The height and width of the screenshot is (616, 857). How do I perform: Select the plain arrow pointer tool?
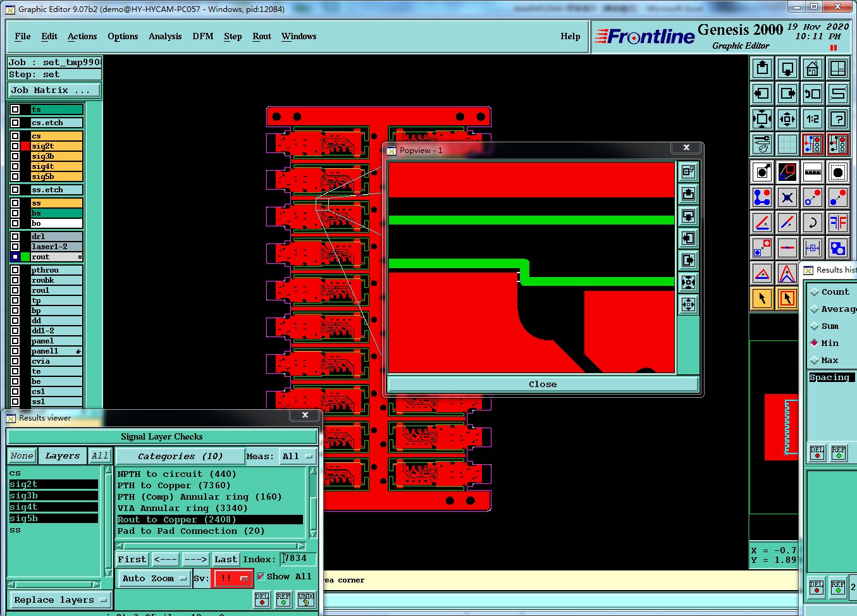(x=762, y=299)
